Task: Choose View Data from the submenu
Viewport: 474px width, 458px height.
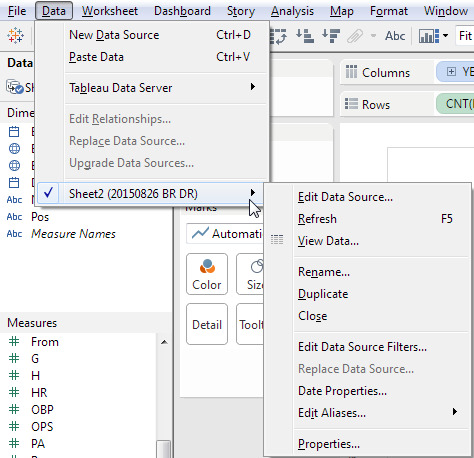Action: [x=367, y=241]
